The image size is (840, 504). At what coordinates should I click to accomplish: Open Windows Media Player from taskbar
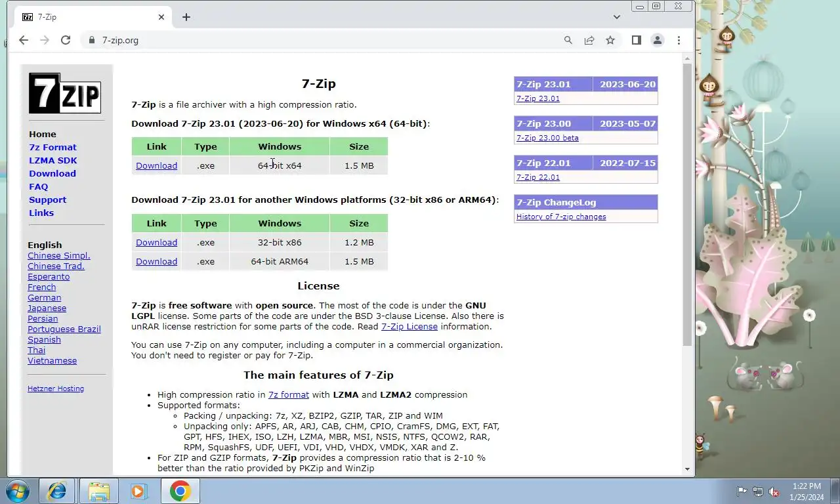(138, 491)
